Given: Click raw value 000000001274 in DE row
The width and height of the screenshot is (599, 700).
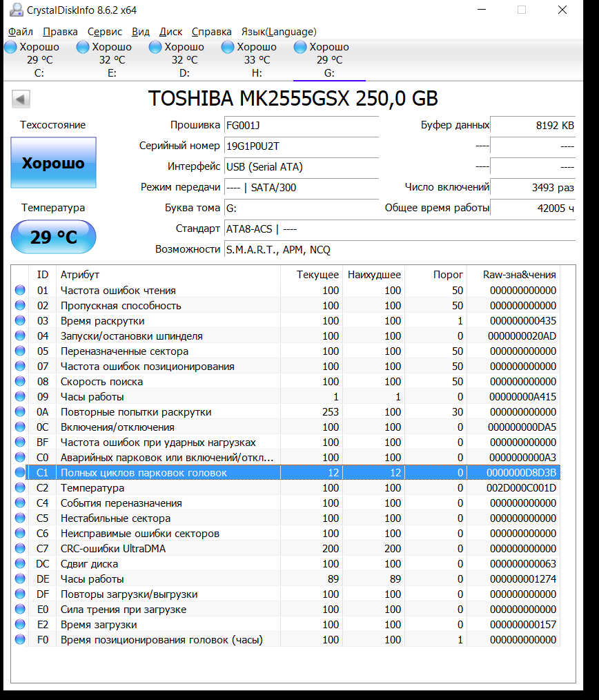Looking at the screenshot, I should coord(523,579).
